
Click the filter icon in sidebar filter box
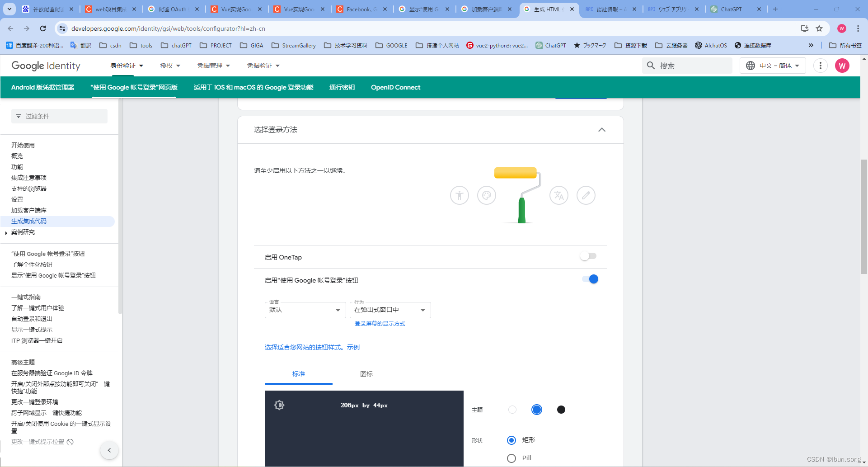point(19,116)
